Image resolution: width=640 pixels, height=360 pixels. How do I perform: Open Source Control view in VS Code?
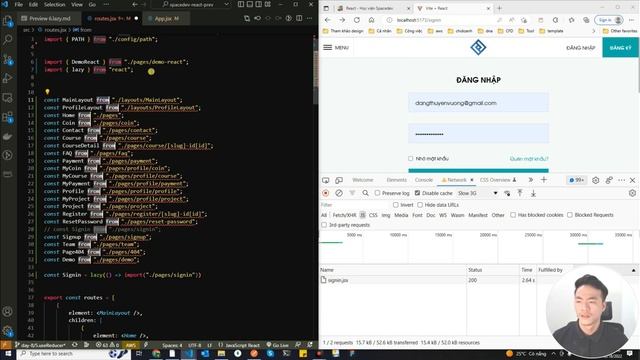click(x=8, y=59)
